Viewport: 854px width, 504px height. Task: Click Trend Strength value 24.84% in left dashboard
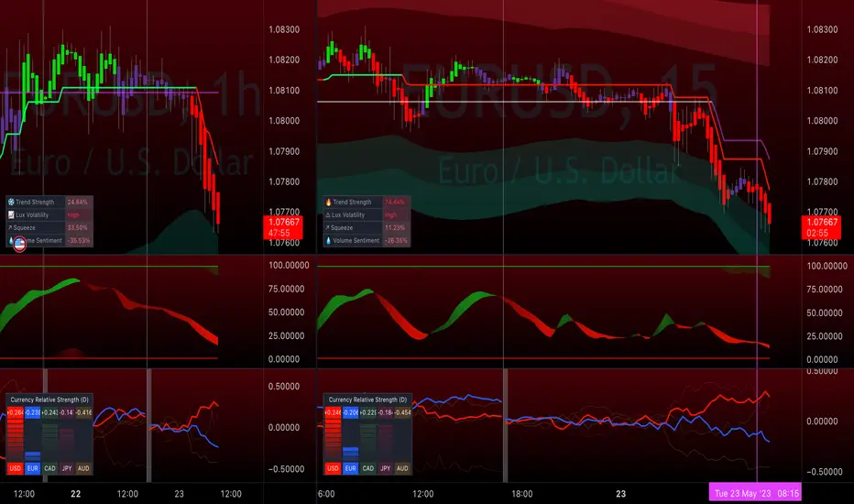[77, 202]
